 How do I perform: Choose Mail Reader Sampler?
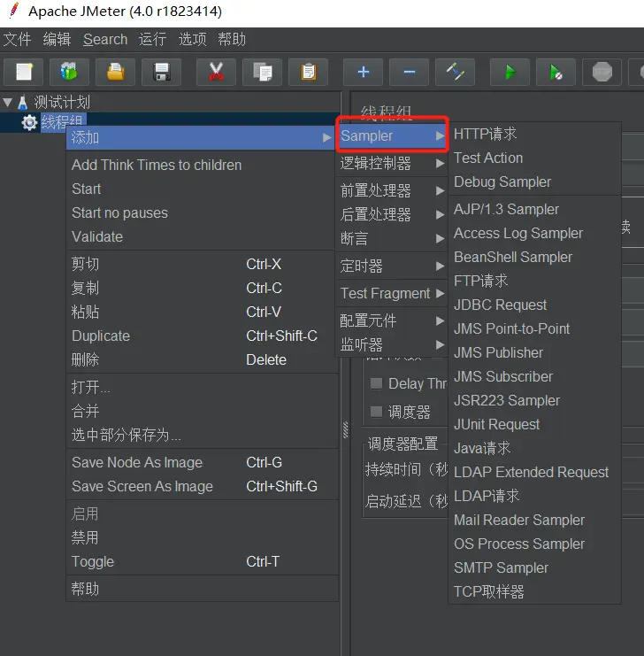(x=534, y=520)
